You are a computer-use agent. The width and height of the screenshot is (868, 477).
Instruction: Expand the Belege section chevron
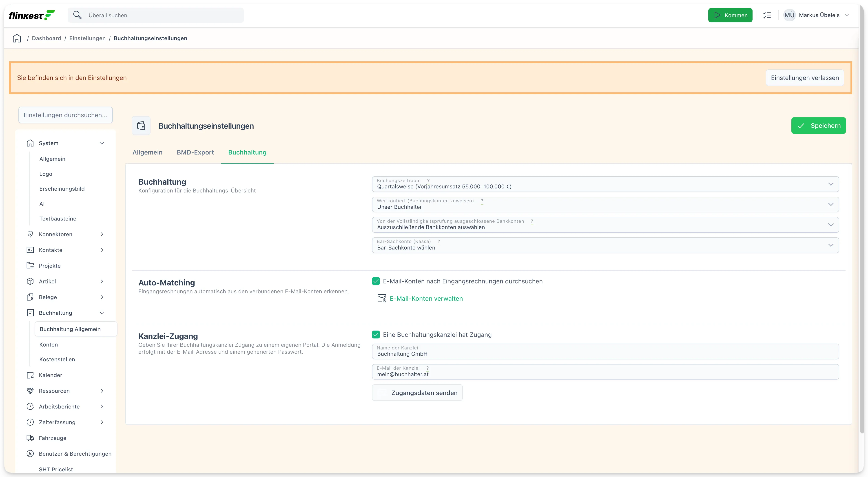[x=102, y=297]
